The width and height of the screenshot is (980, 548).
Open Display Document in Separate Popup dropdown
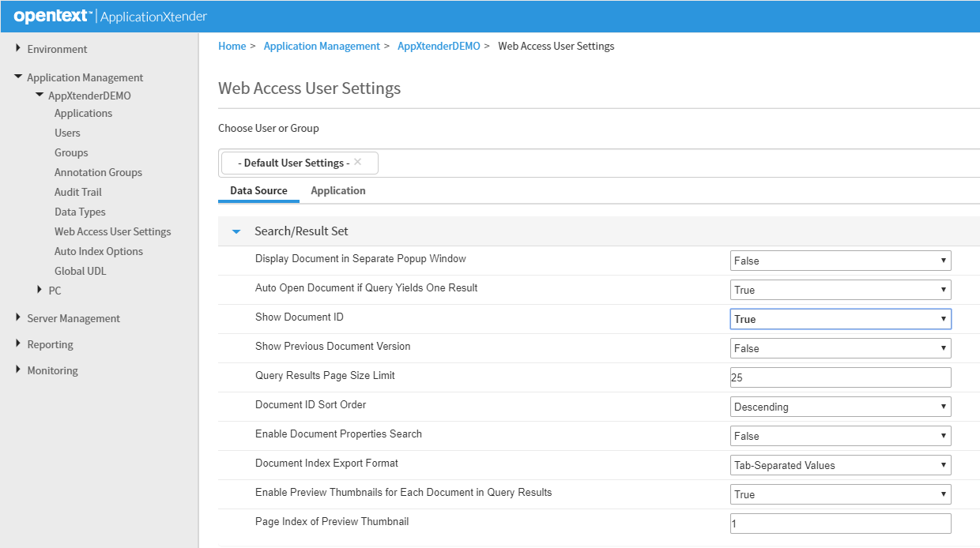[840, 261]
